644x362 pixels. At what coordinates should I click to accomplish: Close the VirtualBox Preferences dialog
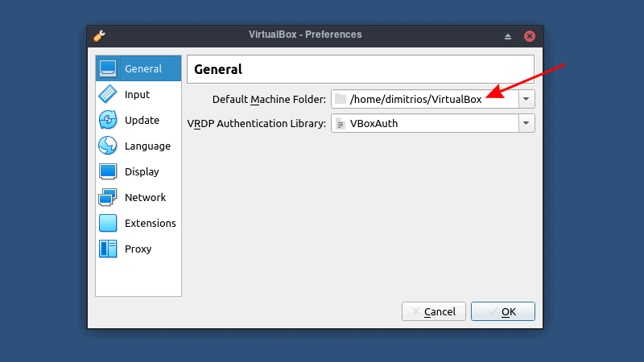(530, 36)
